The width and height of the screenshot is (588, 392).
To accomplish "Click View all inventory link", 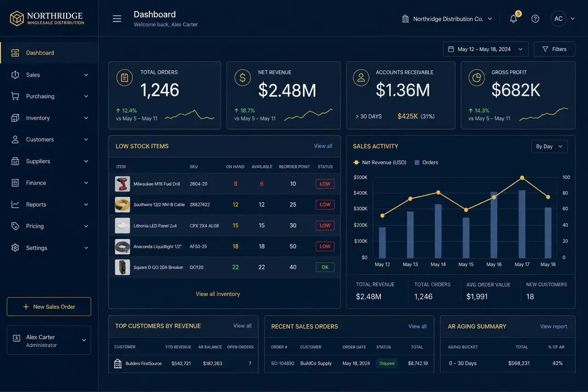I will pos(218,294).
